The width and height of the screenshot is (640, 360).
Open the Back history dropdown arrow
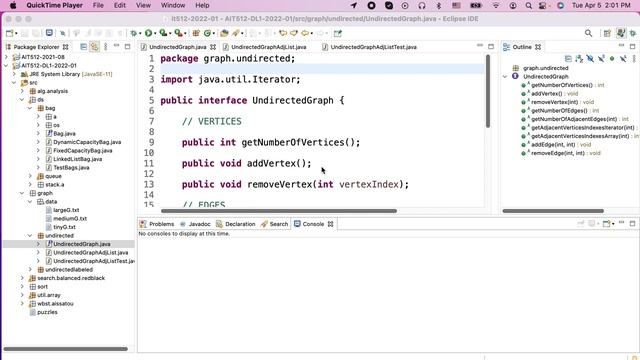(x=312, y=33)
